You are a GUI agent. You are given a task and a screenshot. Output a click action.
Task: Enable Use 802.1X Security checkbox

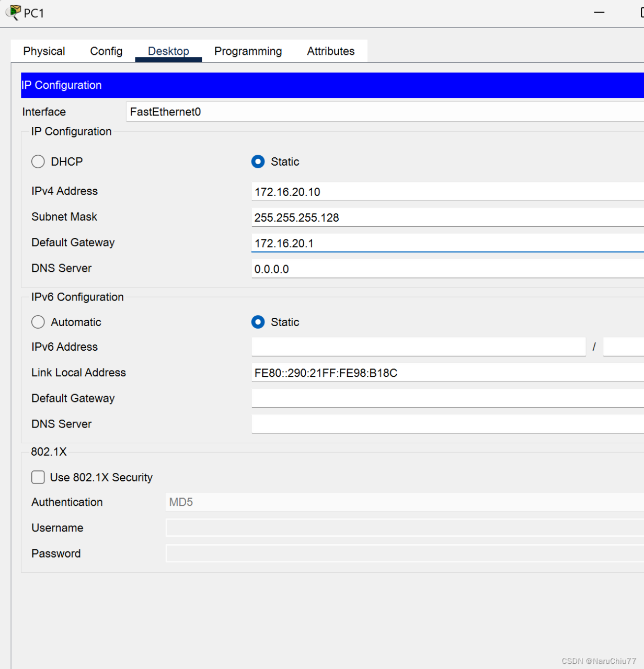[x=38, y=477]
